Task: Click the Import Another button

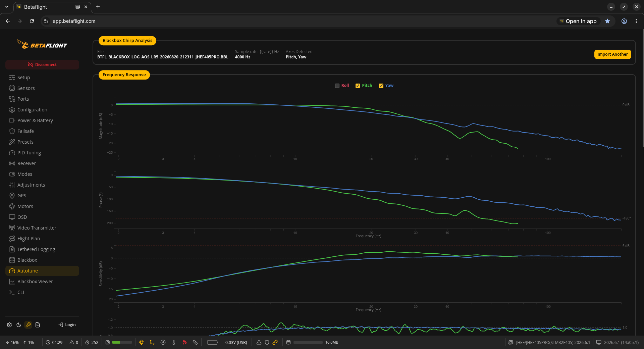Action: 612,54
